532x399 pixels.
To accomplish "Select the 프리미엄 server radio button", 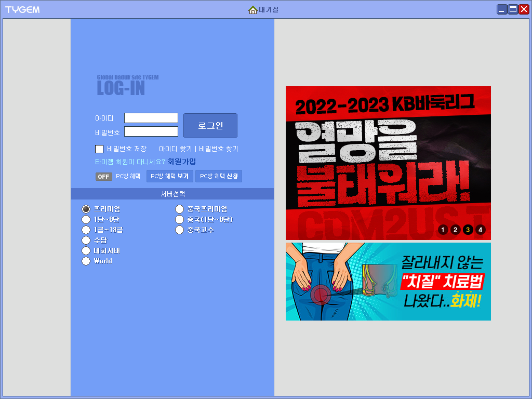I will [x=86, y=209].
